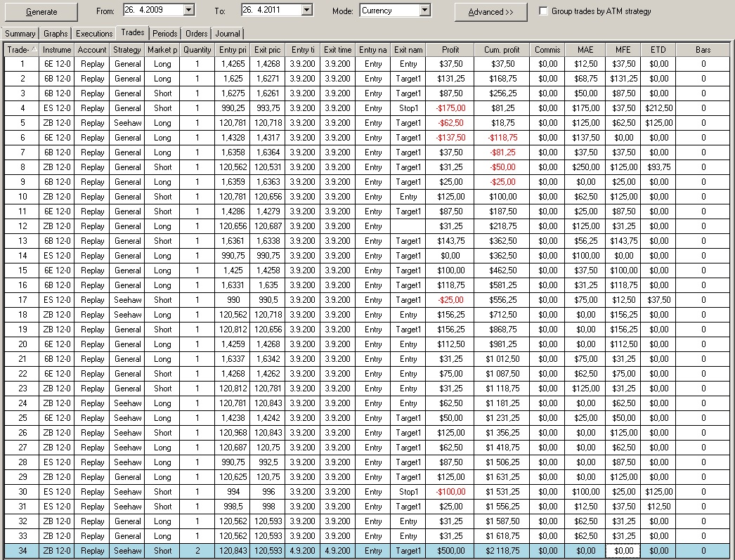Open the Journal tab

point(228,33)
